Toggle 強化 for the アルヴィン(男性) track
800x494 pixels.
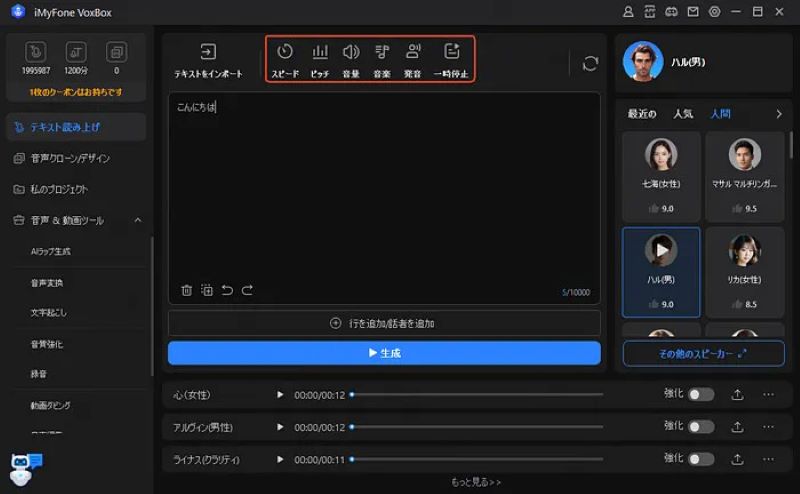[x=701, y=427]
